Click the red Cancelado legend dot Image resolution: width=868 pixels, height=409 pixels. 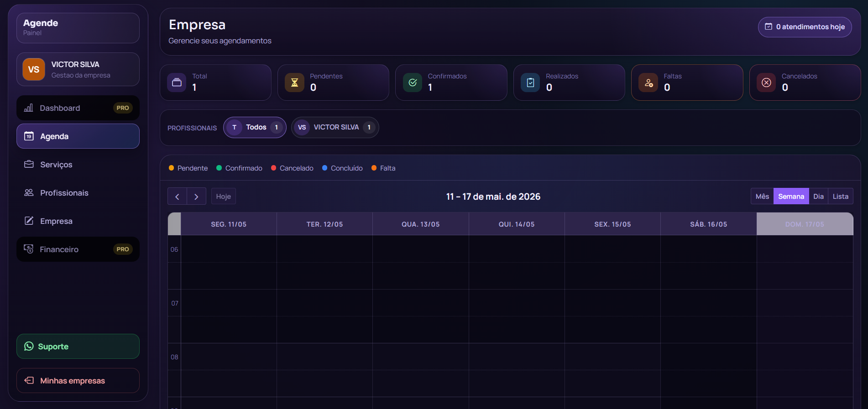274,168
